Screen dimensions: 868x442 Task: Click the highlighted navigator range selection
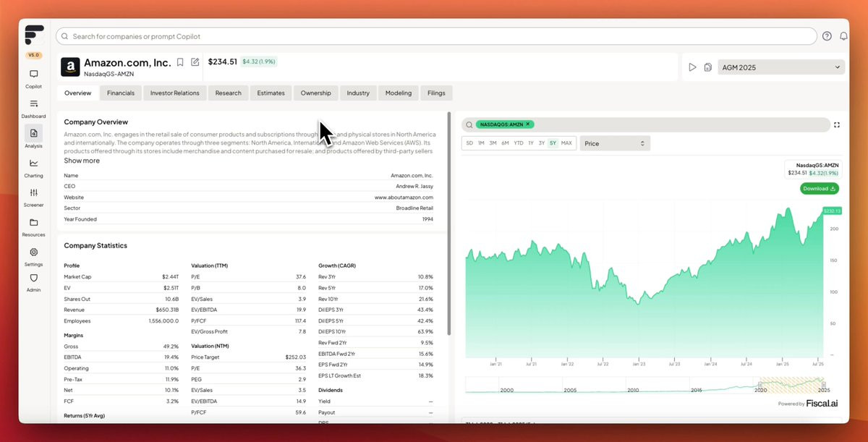792,384
